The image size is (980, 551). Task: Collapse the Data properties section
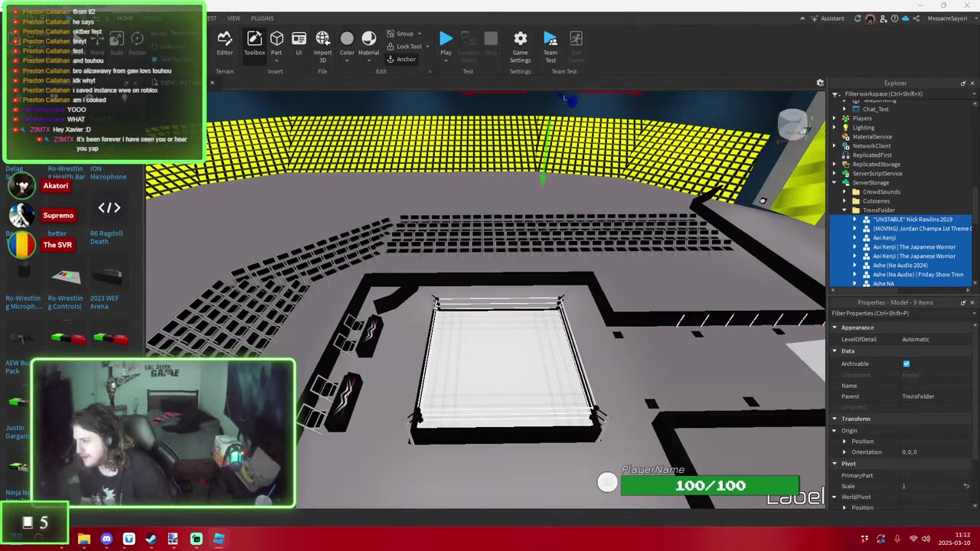pyautogui.click(x=835, y=351)
